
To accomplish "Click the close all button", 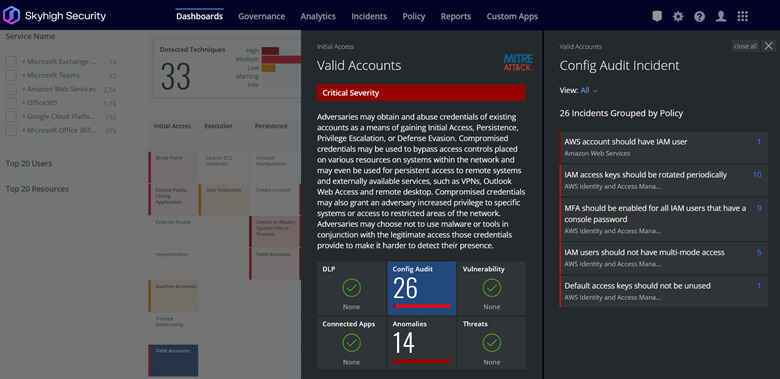I will pyautogui.click(x=745, y=46).
